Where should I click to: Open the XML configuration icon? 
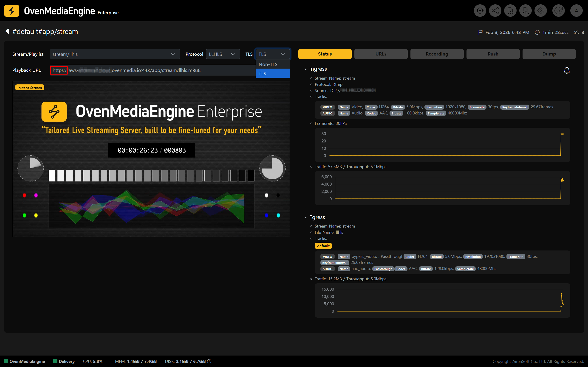(x=525, y=11)
